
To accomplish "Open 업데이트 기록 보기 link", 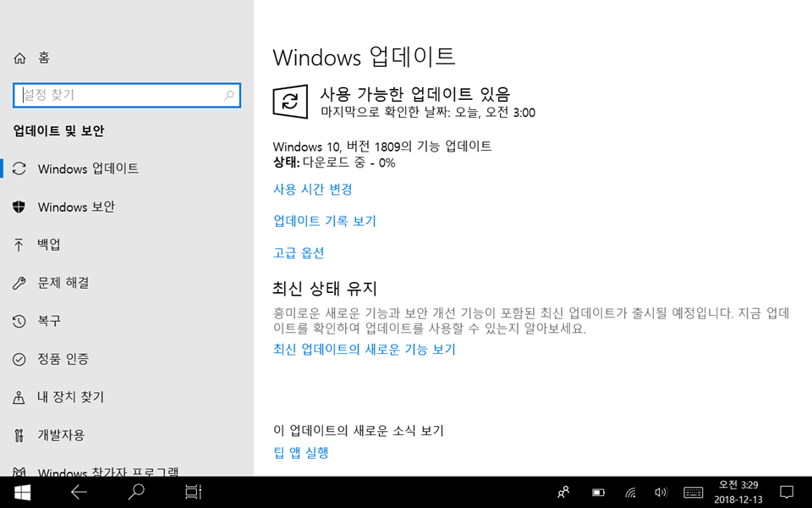I will pyautogui.click(x=325, y=221).
